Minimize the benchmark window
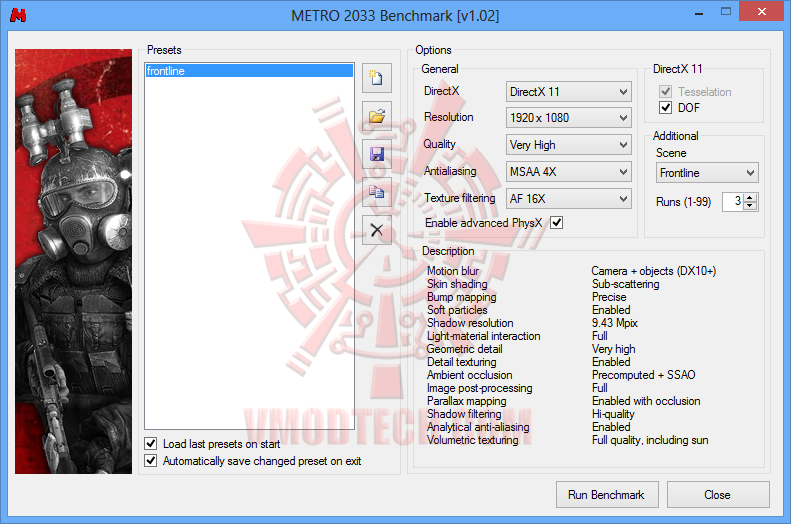791x524 pixels. [699, 13]
